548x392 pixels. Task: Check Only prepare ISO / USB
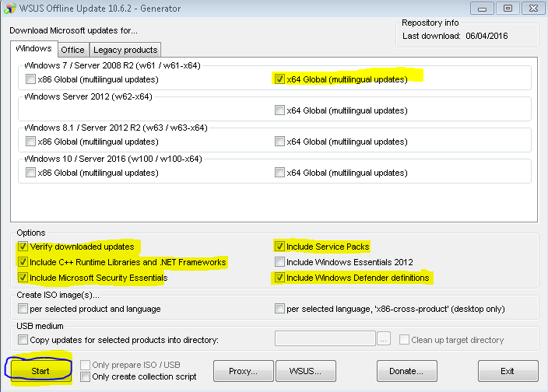pyautogui.click(x=85, y=365)
